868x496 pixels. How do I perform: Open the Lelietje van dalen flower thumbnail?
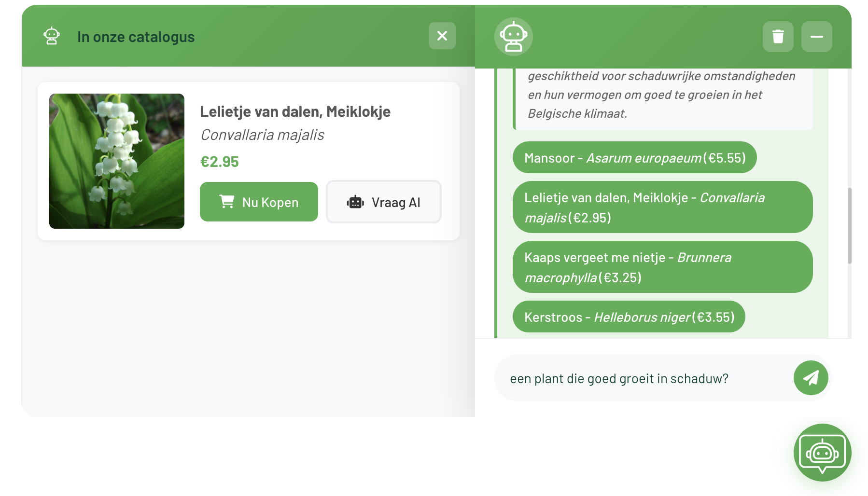coord(117,161)
